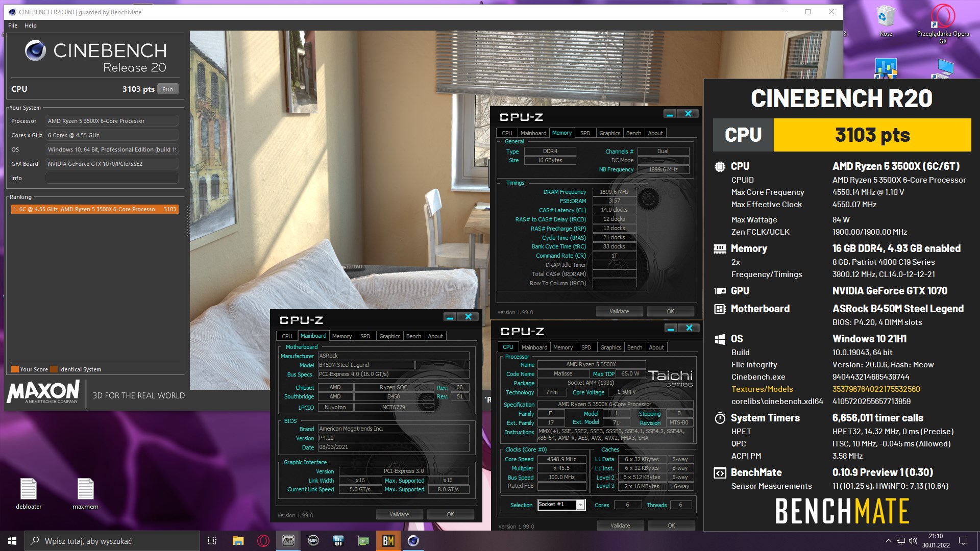Open the volume control in the system tray

click(913, 541)
